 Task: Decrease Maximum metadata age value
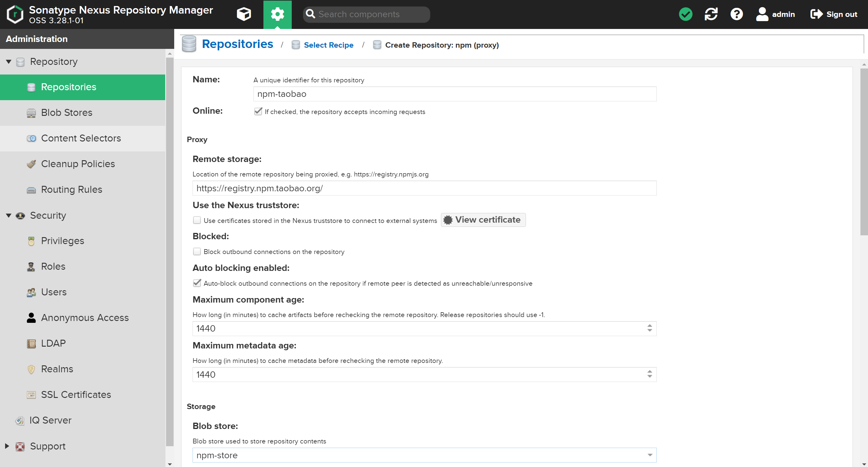click(x=650, y=376)
